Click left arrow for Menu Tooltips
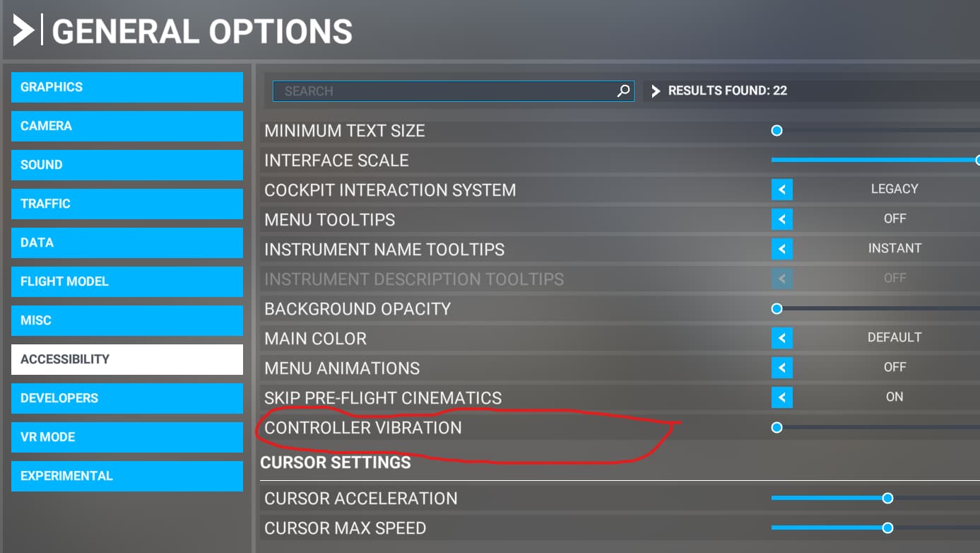 [x=782, y=219]
